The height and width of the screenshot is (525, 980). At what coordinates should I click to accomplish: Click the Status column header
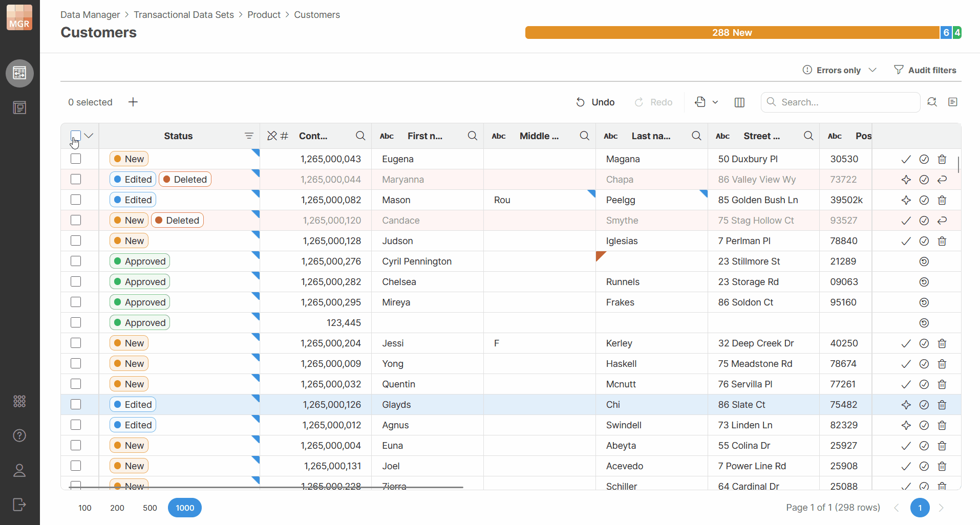178,136
